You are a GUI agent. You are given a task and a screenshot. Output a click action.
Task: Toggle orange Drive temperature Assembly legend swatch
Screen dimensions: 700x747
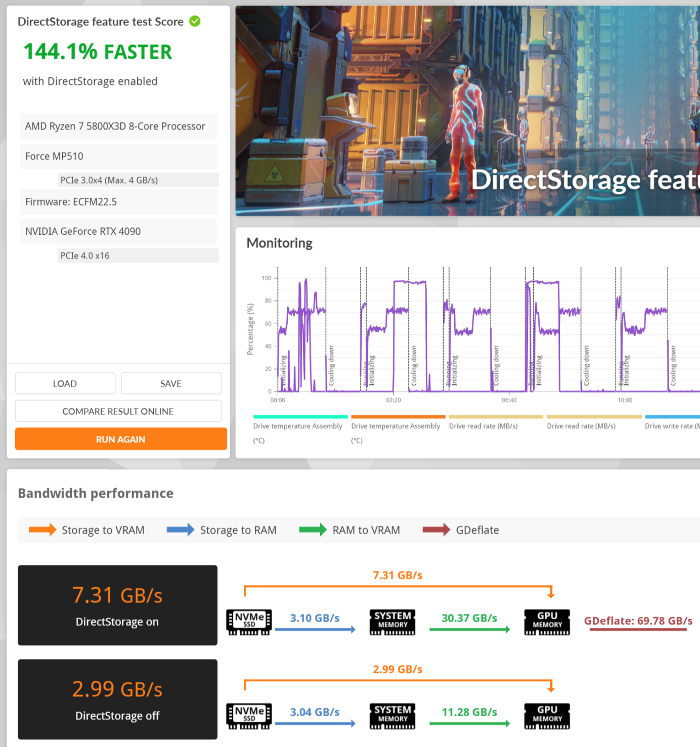398,417
